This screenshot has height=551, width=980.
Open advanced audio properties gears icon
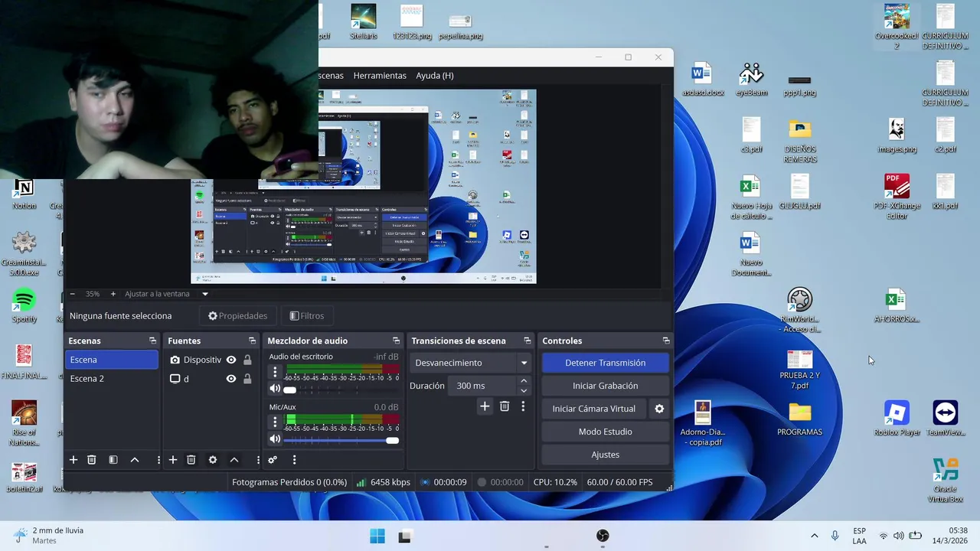coord(273,460)
